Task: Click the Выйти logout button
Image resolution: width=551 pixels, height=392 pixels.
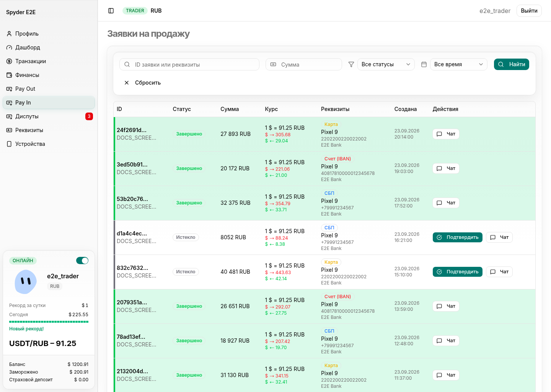Action: point(529,11)
